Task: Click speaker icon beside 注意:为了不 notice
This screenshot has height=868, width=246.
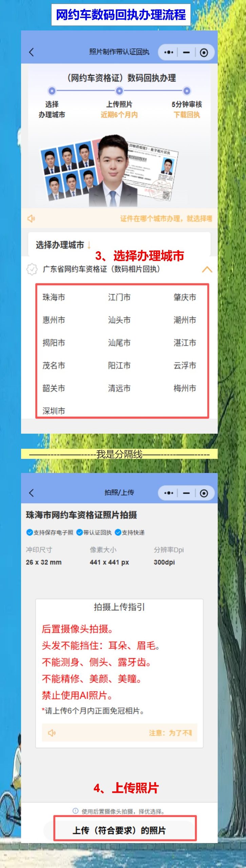Action: coord(52,733)
